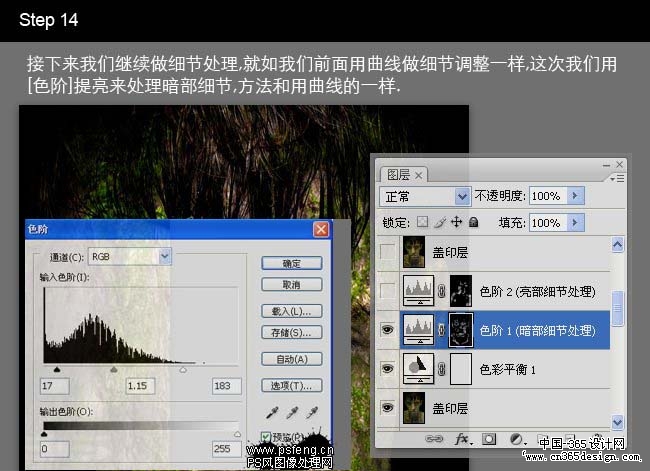
Task: Add a layer mask using mask icon
Action: [x=489, y=439]
